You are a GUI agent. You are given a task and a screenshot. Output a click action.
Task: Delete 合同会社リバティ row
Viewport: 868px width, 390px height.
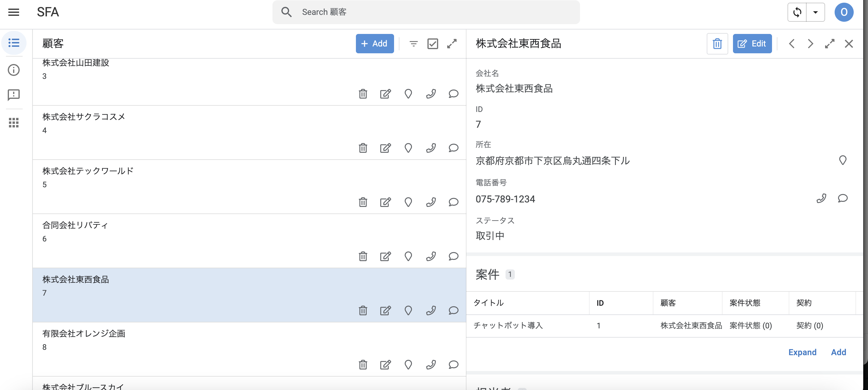pos(363,256)
